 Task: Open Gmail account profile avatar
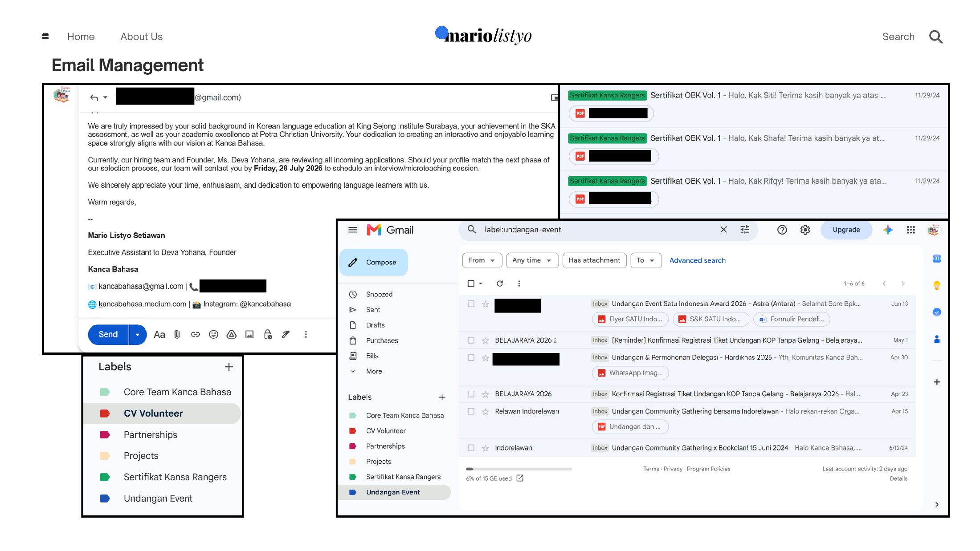pyautogui.click(x=933, y=230)
